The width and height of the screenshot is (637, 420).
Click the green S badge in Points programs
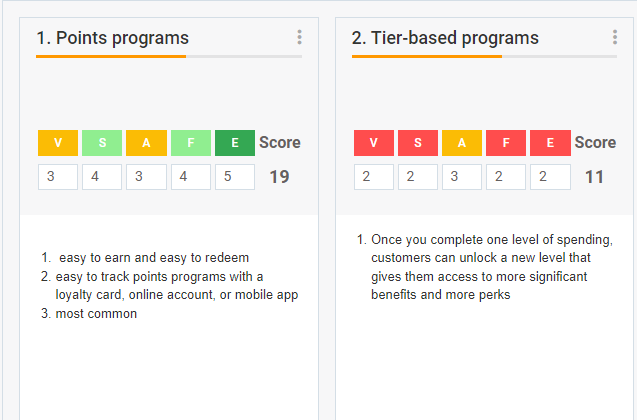(102, 143)
